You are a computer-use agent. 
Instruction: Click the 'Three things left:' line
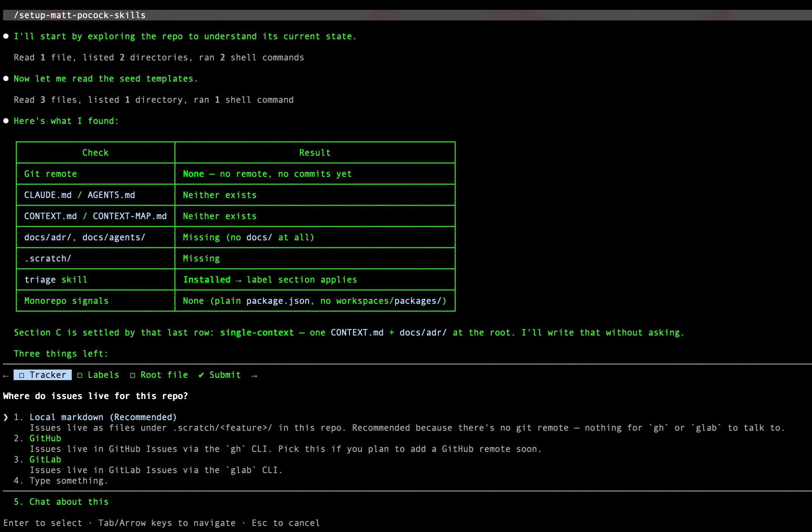click(x=61, y=354)
